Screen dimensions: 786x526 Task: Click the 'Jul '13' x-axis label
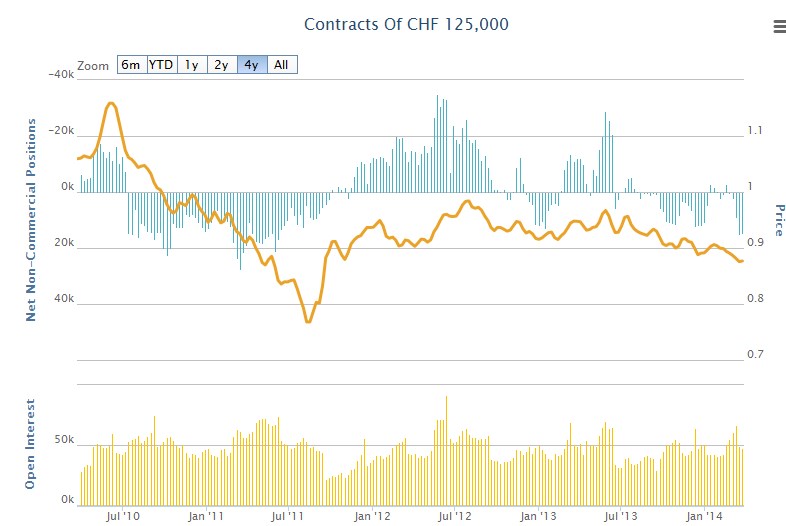(x=621, y=516)
